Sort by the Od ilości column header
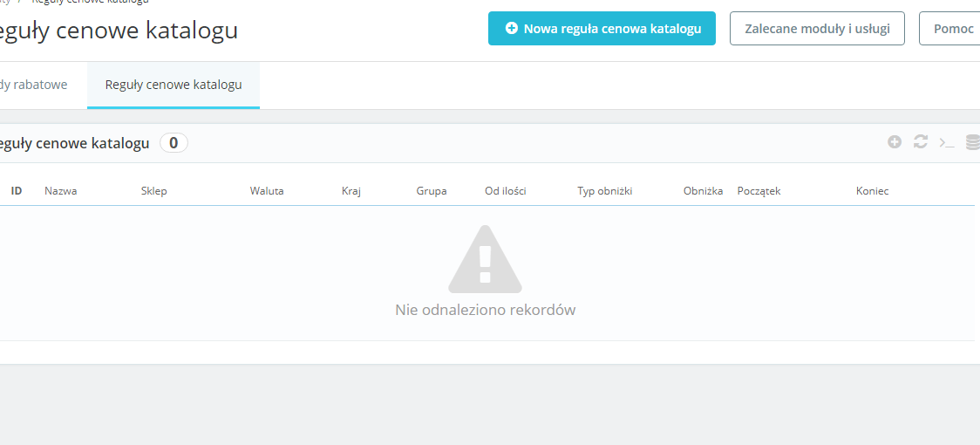 [x=506, y=191]
